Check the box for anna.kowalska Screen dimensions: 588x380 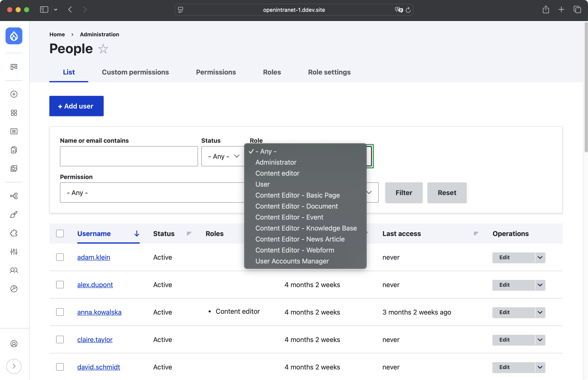60,312
